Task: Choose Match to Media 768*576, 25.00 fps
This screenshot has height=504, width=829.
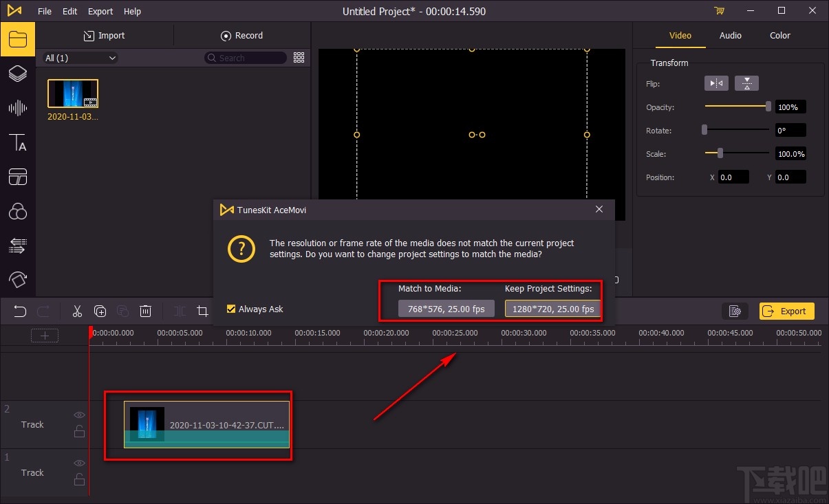Action: (446, 309)
